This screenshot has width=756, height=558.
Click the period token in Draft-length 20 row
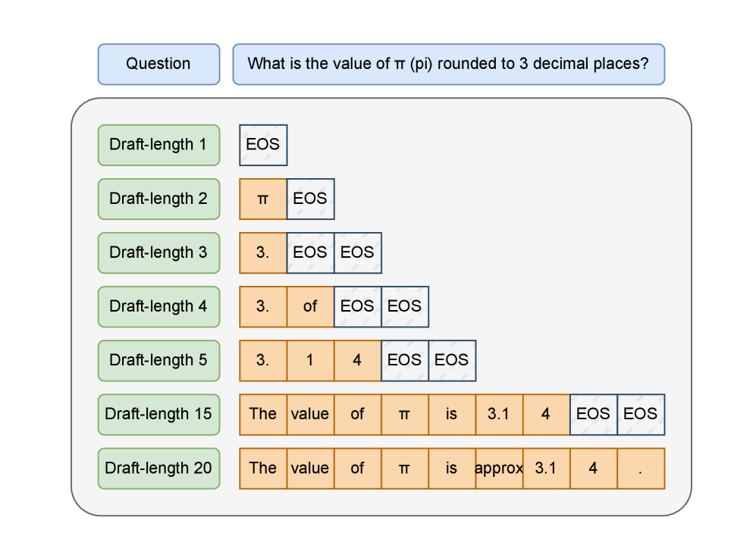pos(641,468)
